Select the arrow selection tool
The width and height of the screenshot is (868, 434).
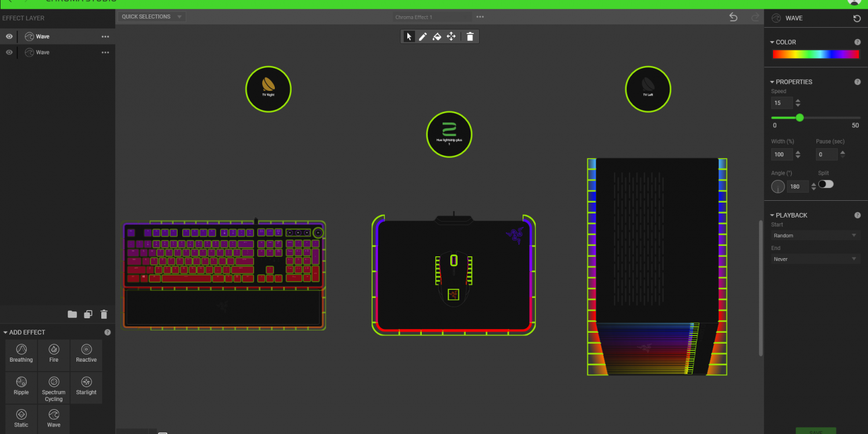click(409, 36)
